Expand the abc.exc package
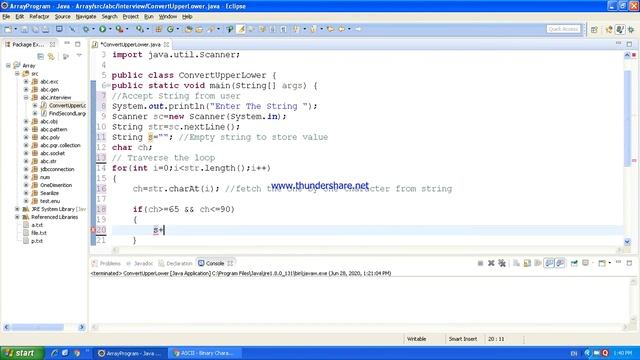Image resolution: width=640 pixels, height=360 pixels. click(x=26, y=82)
